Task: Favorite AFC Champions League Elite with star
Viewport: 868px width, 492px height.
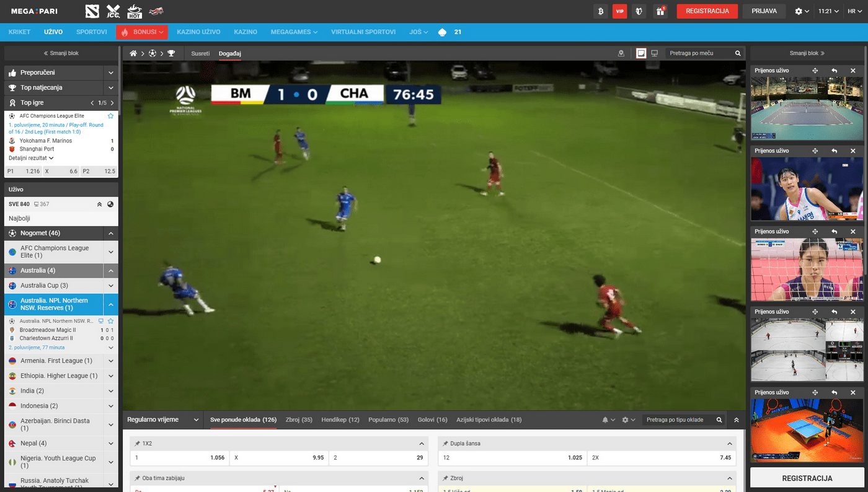Action: pyautogui.click(x=110, y=116)
